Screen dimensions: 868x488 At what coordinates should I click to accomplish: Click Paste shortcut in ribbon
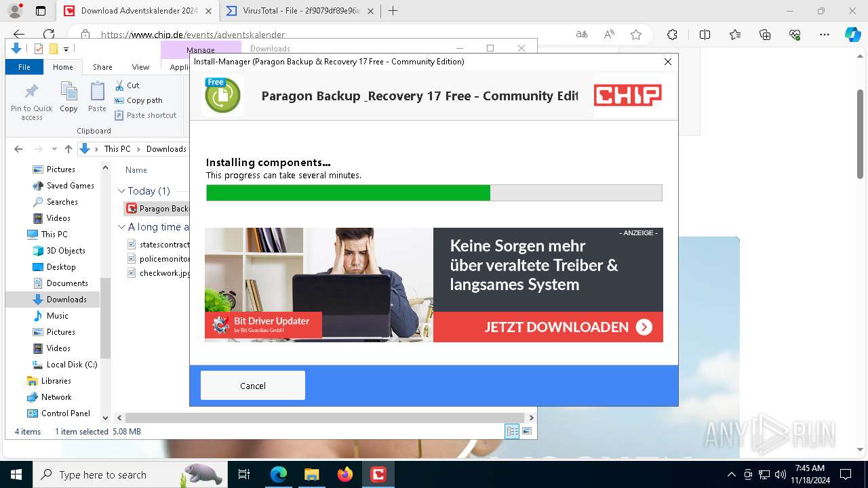tap(146, 115)
